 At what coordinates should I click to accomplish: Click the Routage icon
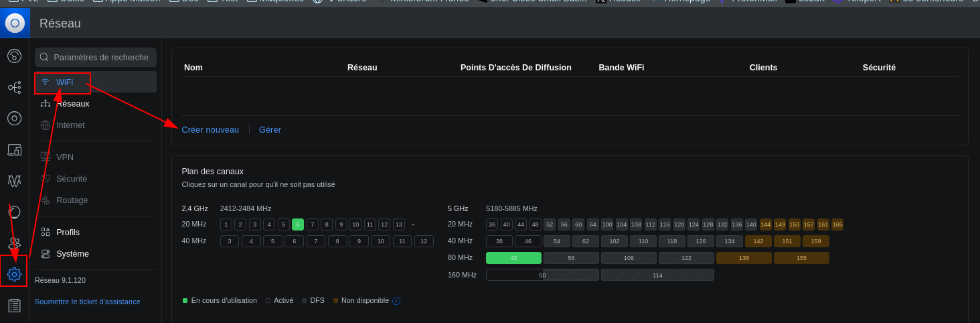(x=46, y=200)
